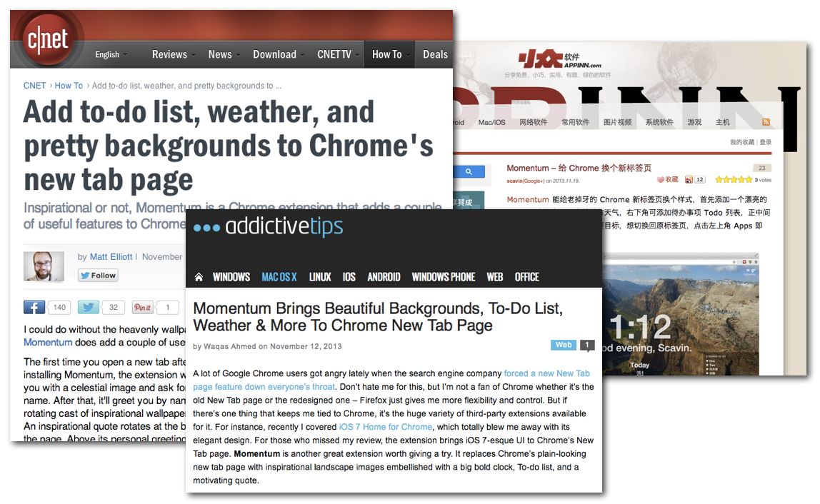Open the News menu on CNET
Image resolution: width=820 pixels, height=504 pixels.
(x=224, y=54)
